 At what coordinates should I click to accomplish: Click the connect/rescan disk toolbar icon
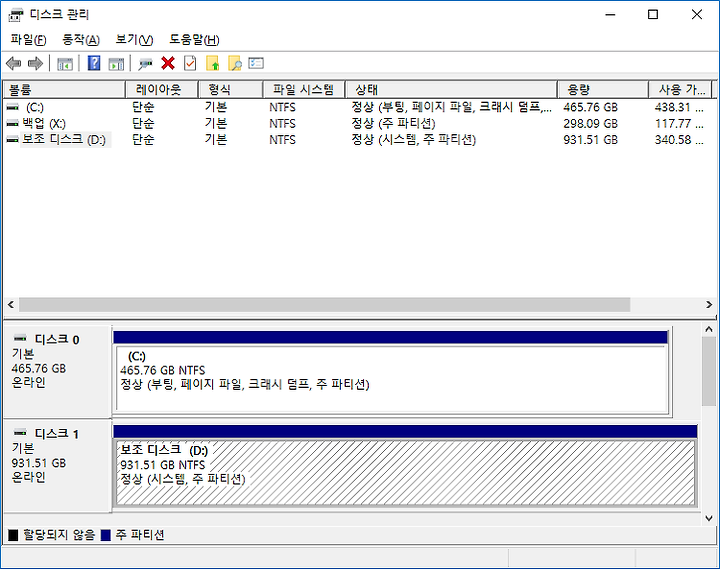coord(145,64)
